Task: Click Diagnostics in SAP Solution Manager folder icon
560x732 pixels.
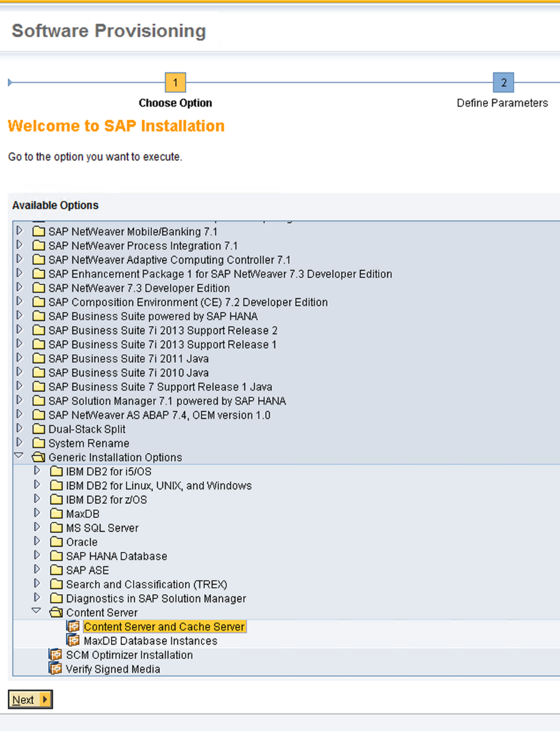Action: click(56, 598)
